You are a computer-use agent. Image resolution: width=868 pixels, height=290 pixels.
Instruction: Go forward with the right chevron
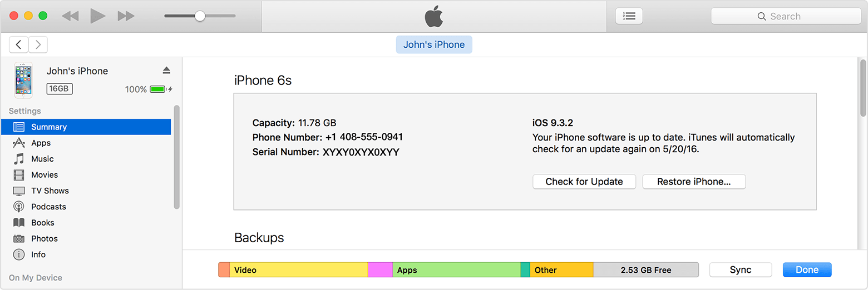click(x=38, y=44)
